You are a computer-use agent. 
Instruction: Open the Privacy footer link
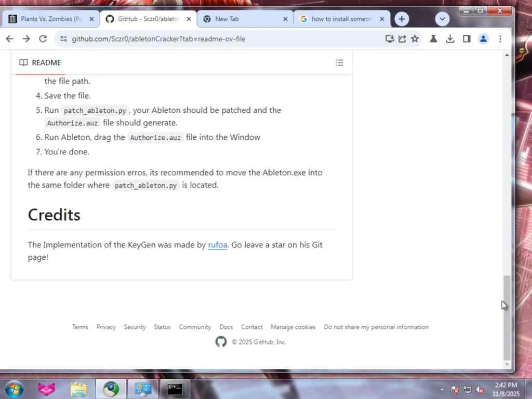coord(106,327)
